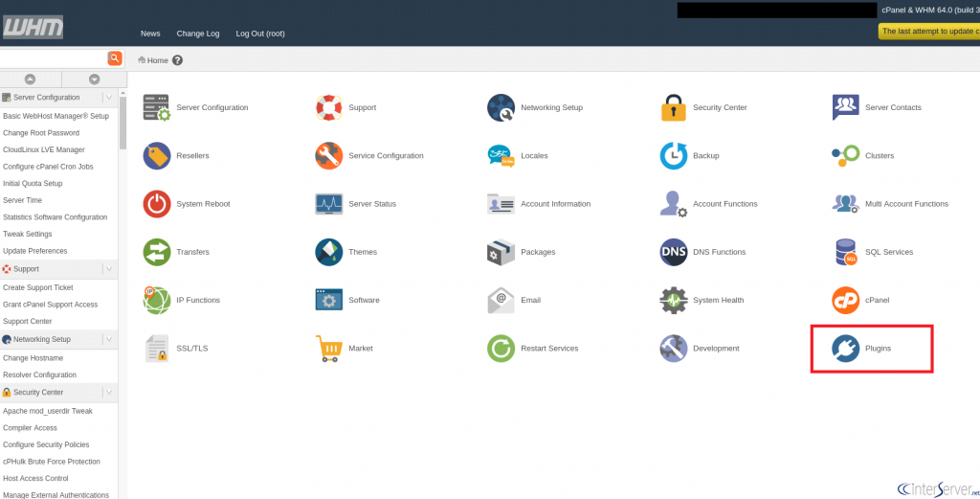The height and width of the screenshot is (499, 980).
Task: Open the DNS Functions icon
Action: point(673,252)
